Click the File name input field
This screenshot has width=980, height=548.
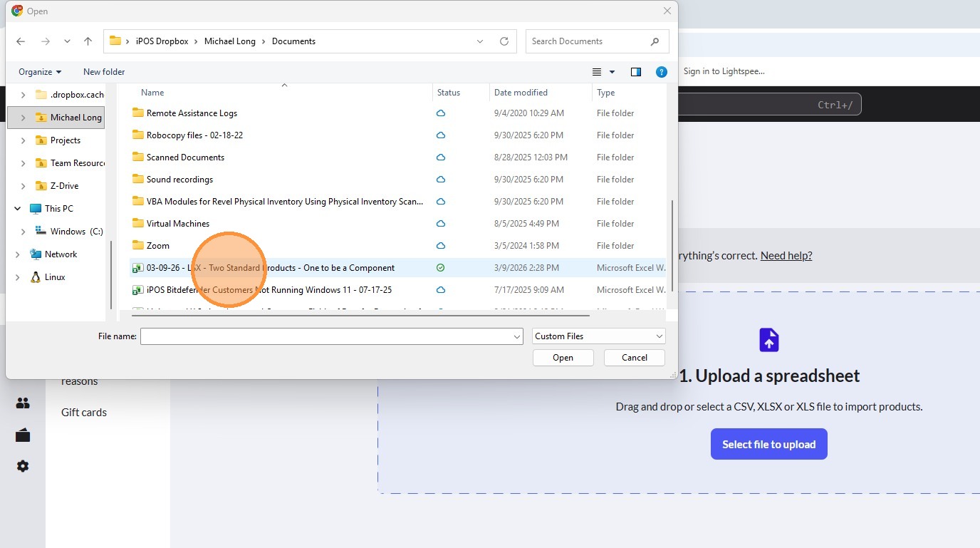click(326, 336)
